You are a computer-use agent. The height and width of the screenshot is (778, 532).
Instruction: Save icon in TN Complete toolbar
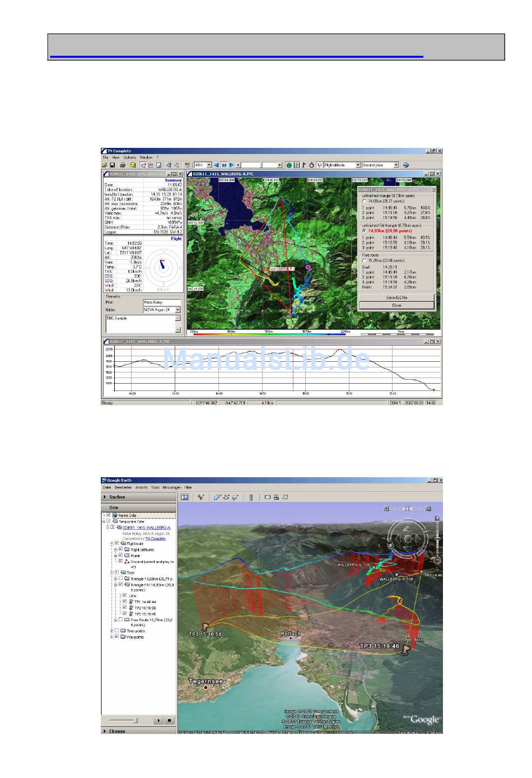click(112, 165)
